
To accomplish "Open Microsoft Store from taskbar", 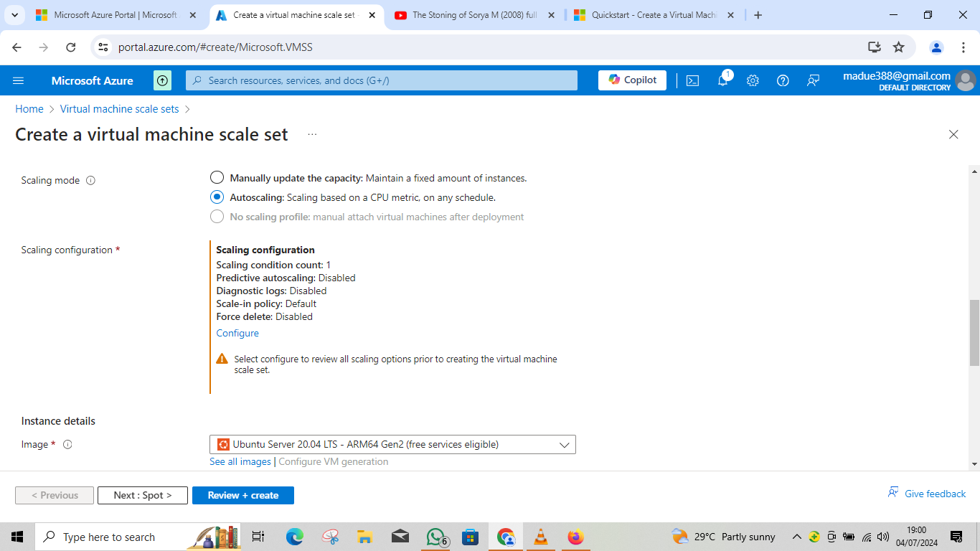I will 471,537.
